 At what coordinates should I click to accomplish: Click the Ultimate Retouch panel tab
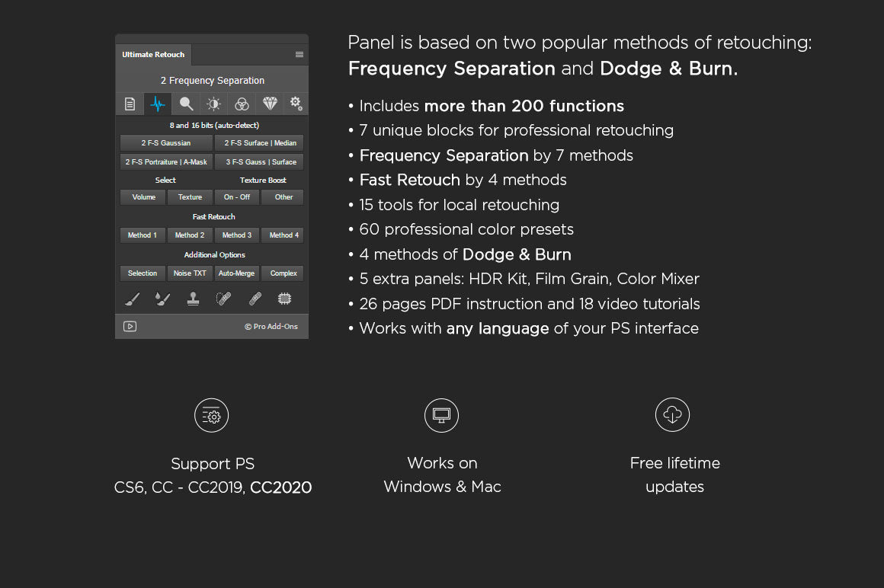153,55
